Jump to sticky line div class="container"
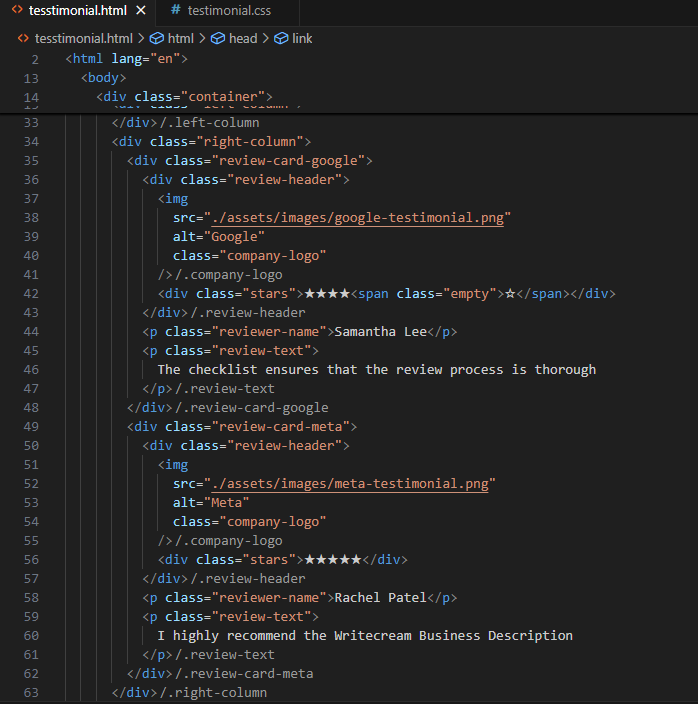The image size is (698, 704). [x=184, y=97]
